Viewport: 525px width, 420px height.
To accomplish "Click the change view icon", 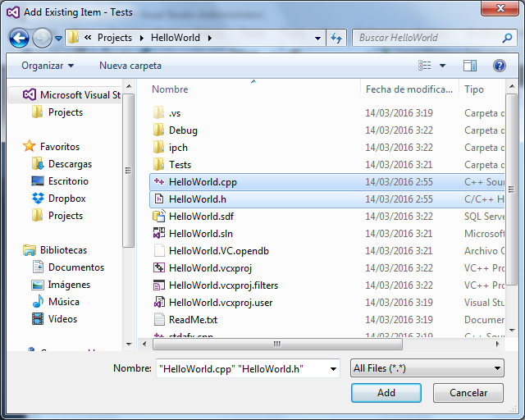I will click(425, 66).
